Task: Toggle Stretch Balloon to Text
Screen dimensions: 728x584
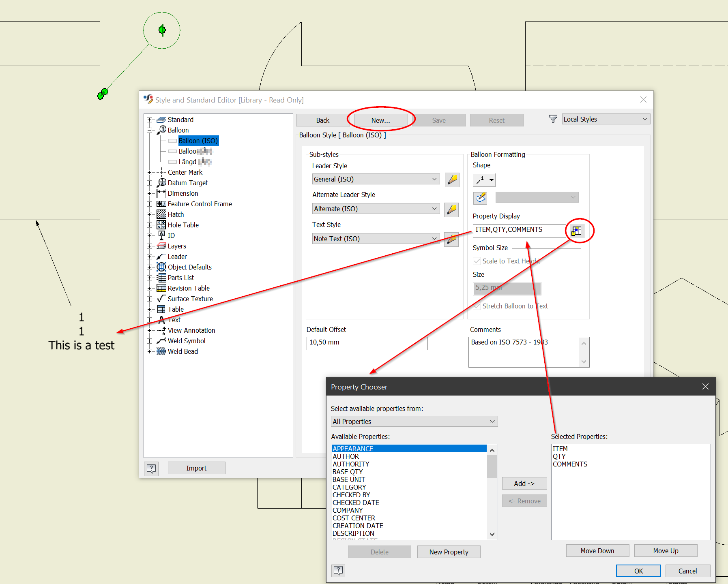Action: point(477,306)
